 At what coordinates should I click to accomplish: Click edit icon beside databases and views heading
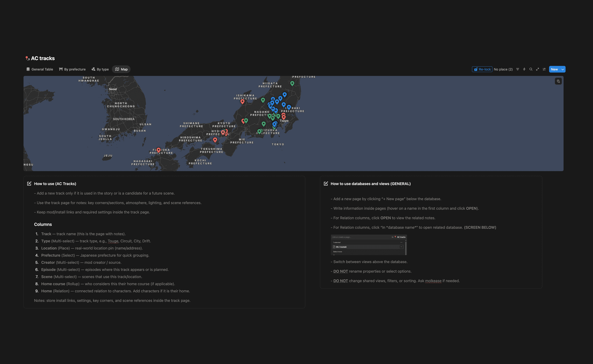[326, 184]
